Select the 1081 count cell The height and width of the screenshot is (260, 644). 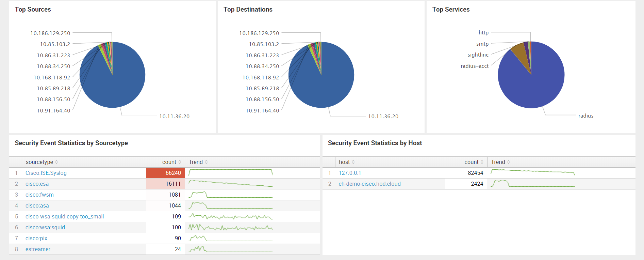[x=165, y=195]
